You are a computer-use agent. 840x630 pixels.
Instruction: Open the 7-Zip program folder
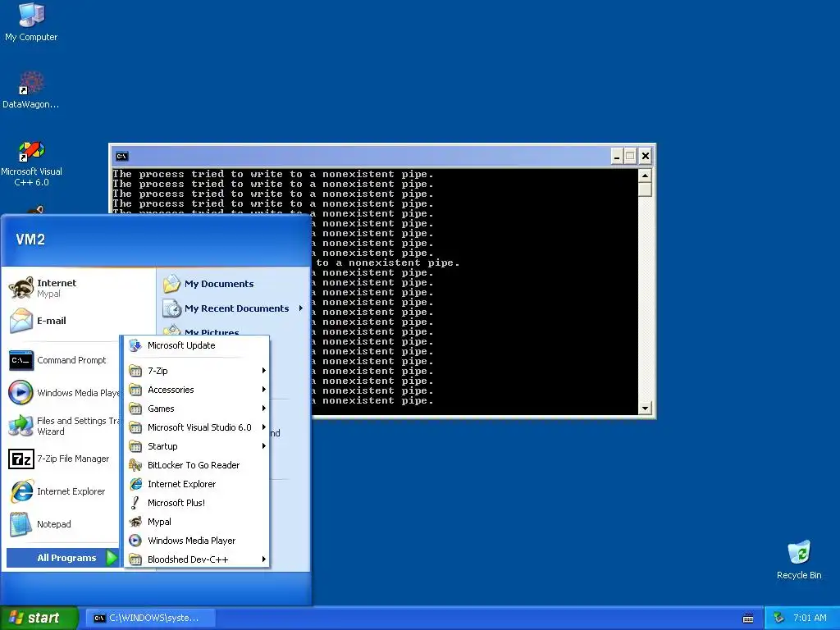tap(197, 370)
